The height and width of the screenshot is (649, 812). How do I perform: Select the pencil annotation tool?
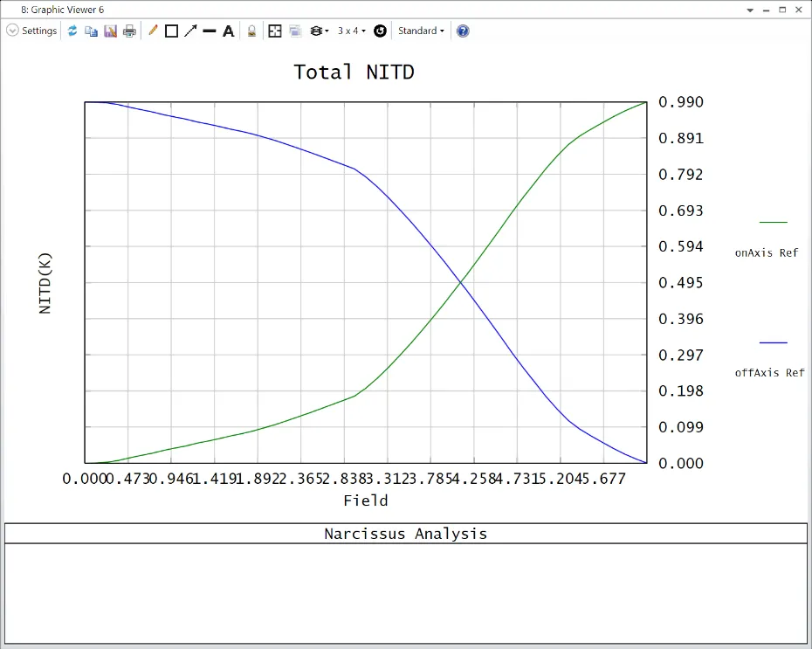[x=153, y=31]
